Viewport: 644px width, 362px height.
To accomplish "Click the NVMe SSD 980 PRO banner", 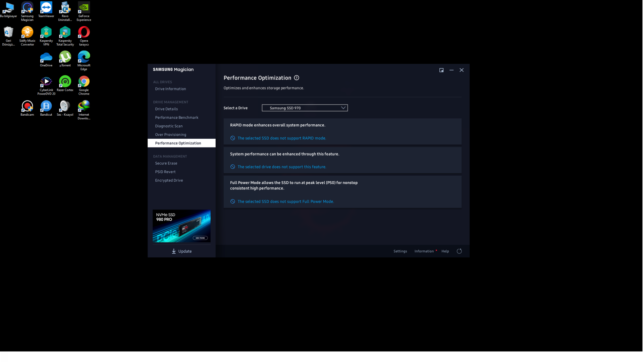I will 181,226.
